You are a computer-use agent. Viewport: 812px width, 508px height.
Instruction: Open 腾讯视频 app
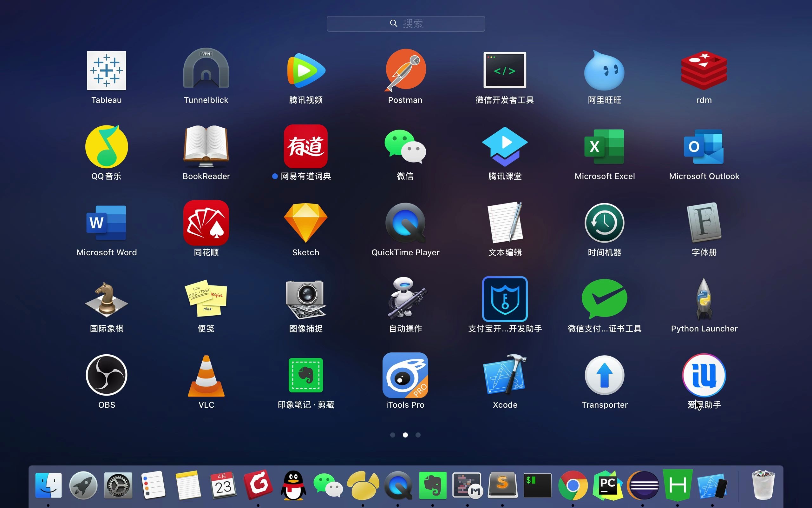pyautogui.click(x=306, y=70)
